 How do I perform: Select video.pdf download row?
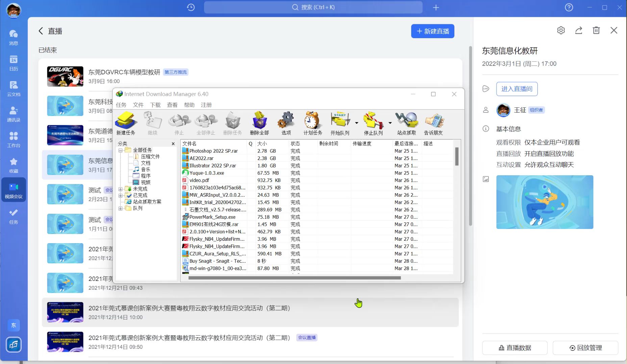click(318, 180)
